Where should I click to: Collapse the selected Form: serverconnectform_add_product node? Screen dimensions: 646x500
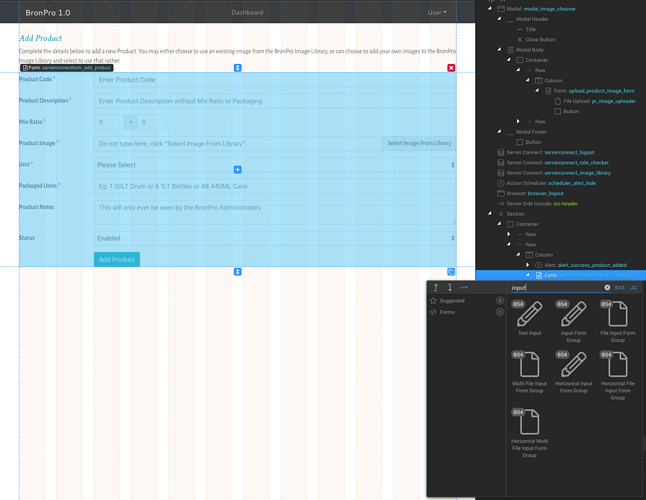[527, 275]
